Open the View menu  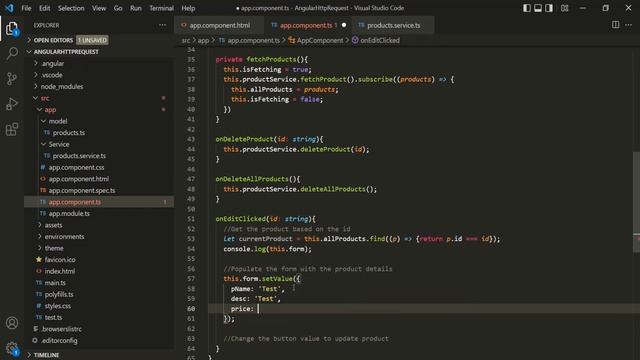tap(99, 8)
